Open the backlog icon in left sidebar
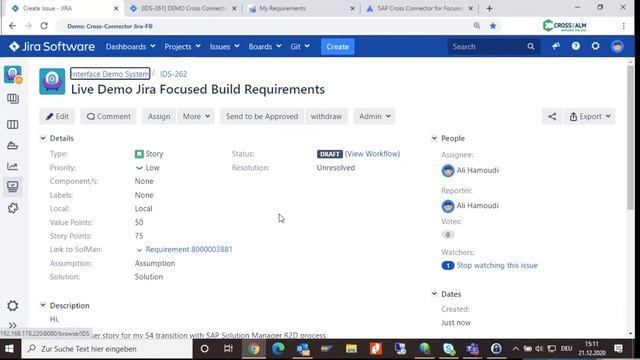Screen dimensions: 640x360 point(13,98)
